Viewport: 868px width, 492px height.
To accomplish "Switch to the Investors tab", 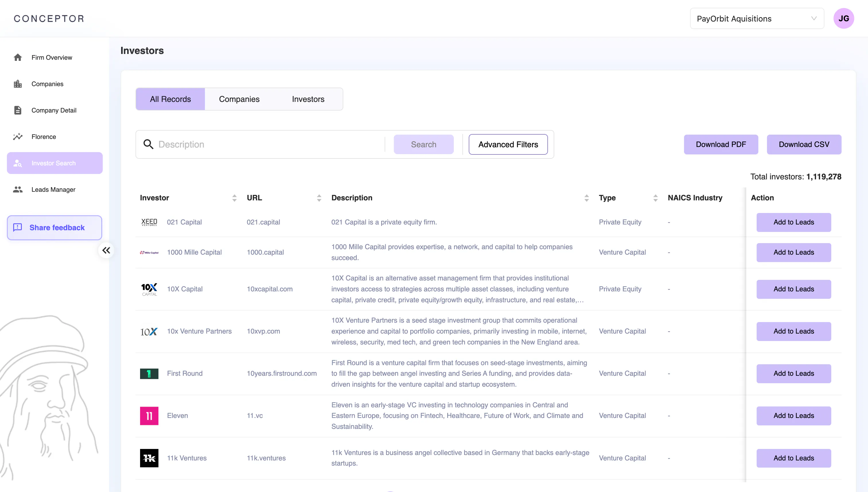I will point(308,99).
